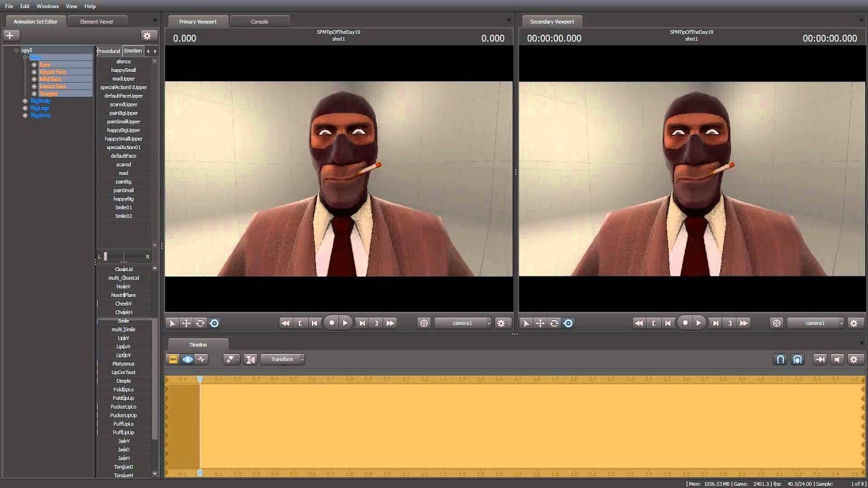
Task: Toggle the screen manipulator in Primary Viewport
Action: [214, 323]
